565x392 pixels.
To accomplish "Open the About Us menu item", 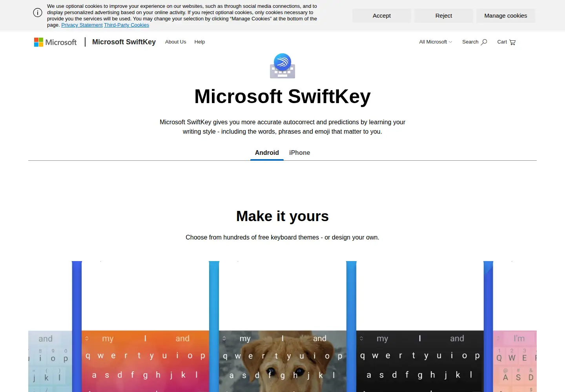I will pyautogui.click(x=175, y=42).
